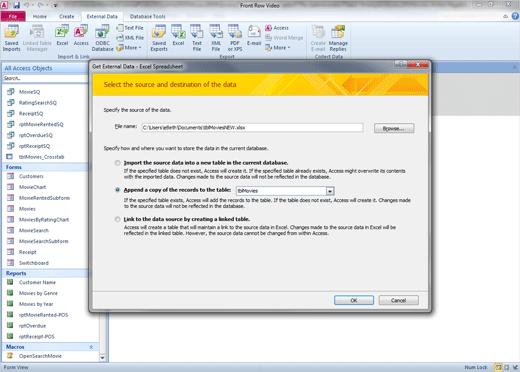
Task: Switch to the External Data tab
Action: click(x=102, y=16)
